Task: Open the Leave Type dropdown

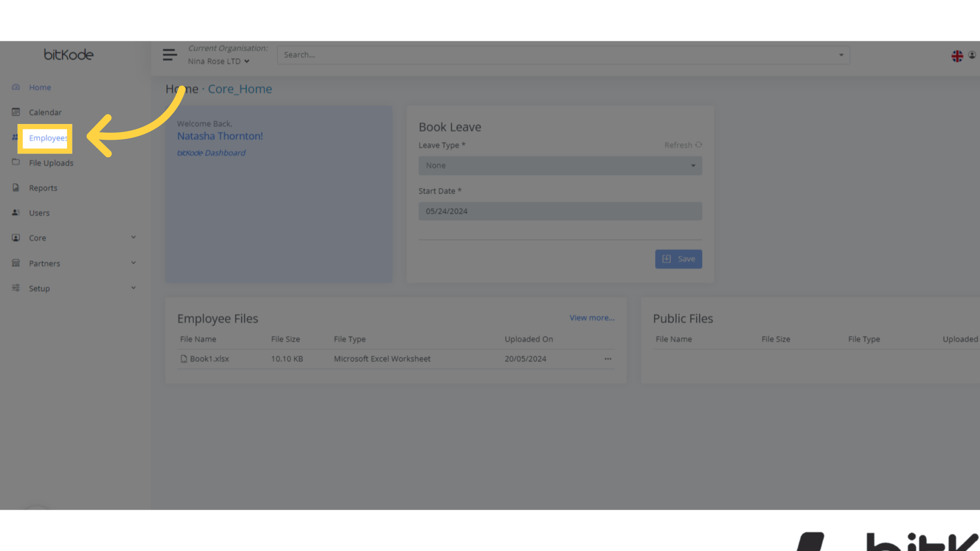Action: [560, 165]
